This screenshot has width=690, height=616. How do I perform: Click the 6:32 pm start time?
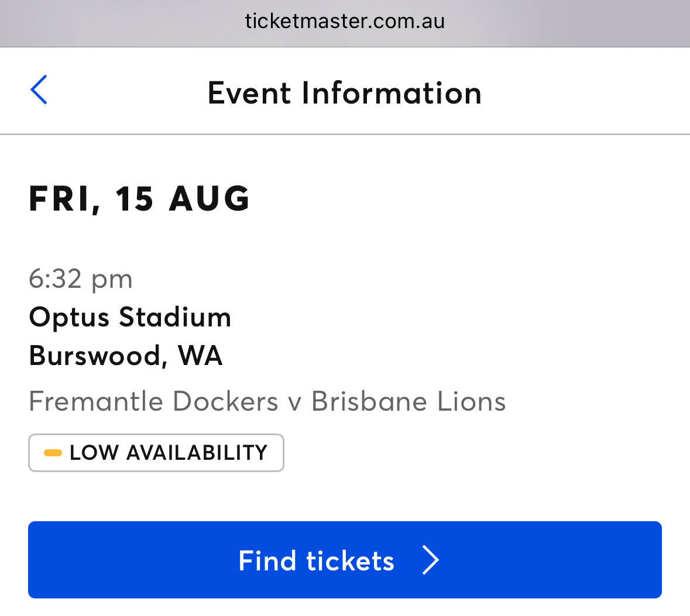81,278
